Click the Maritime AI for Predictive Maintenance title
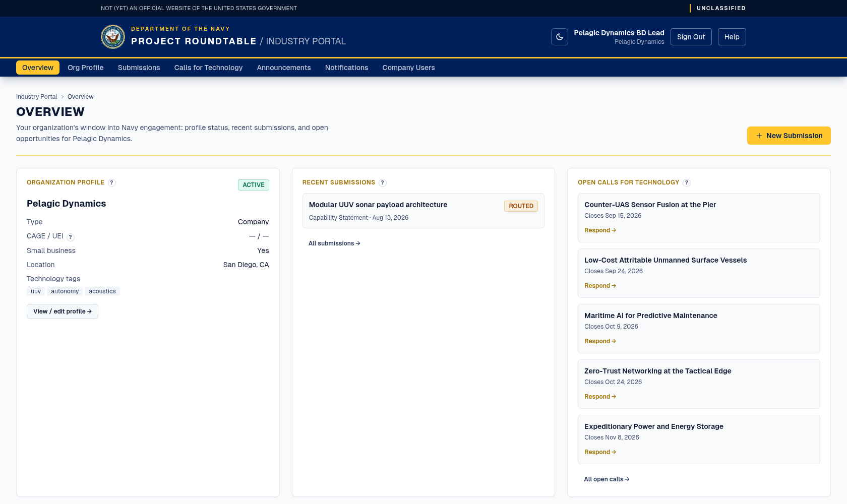Screen dimensions: 847x504 click(650, 316)
